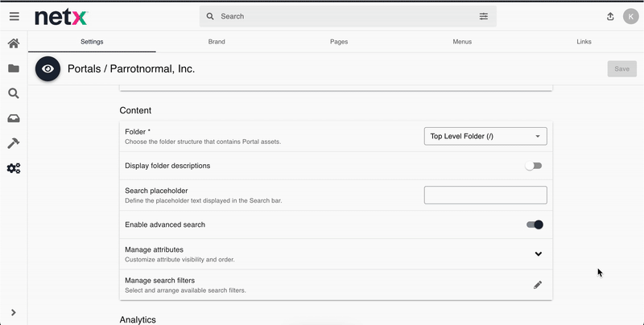Screen dimensions: 644x325
Task: Click the Search placeholder text field
Action: pyautogui.click(x=485, y=195)
